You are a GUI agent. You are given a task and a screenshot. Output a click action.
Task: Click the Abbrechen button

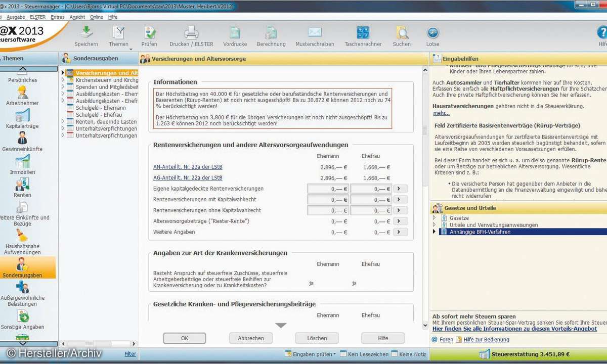pos(250,338)
